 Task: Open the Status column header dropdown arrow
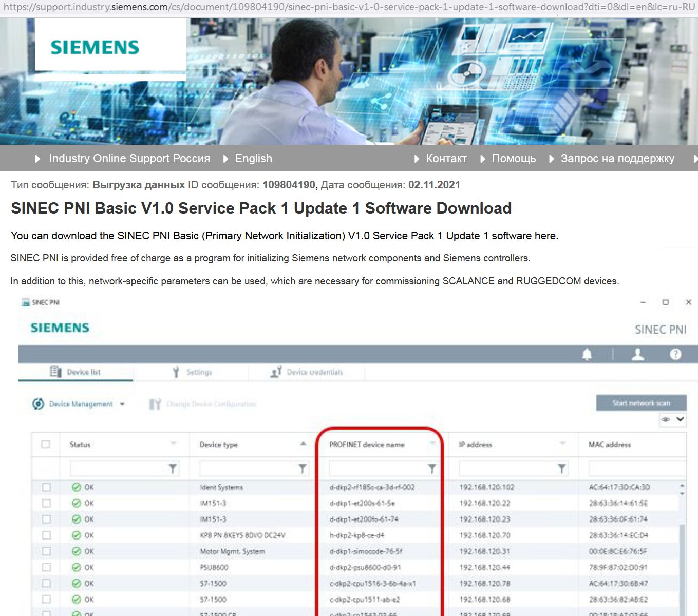[174, 444]
